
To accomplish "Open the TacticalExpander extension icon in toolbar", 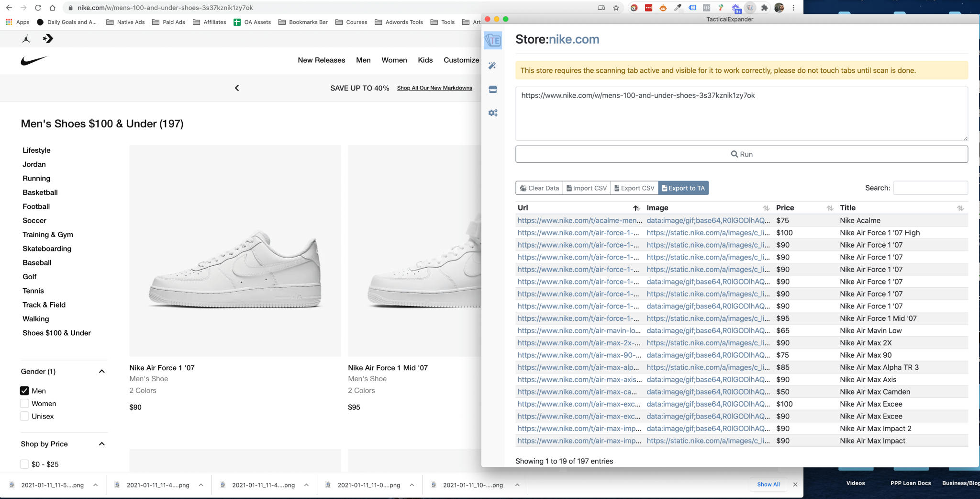I will (x=750, y=8).
